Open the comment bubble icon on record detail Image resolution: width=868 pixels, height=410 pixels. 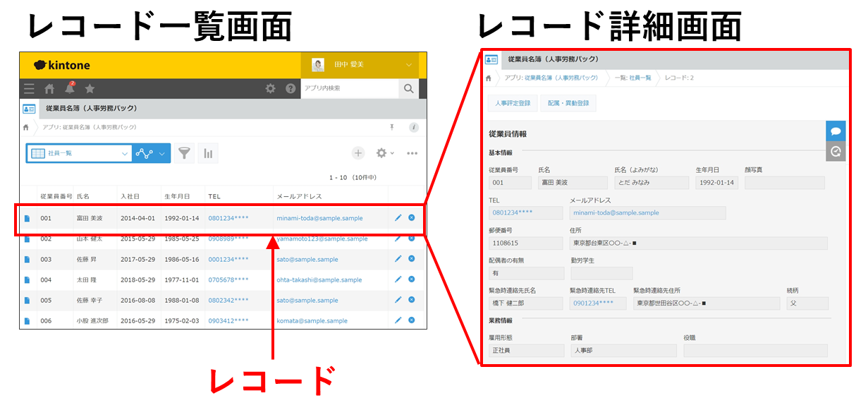point(836,131)
